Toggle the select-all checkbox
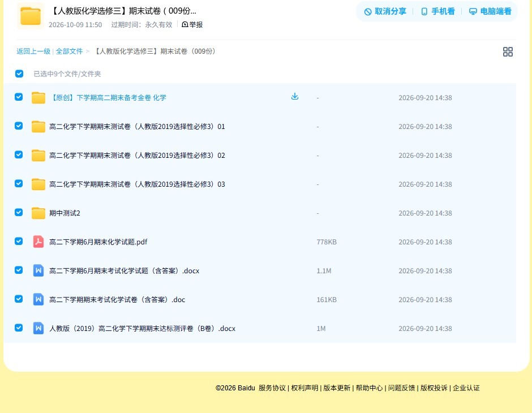 (19, 74)
